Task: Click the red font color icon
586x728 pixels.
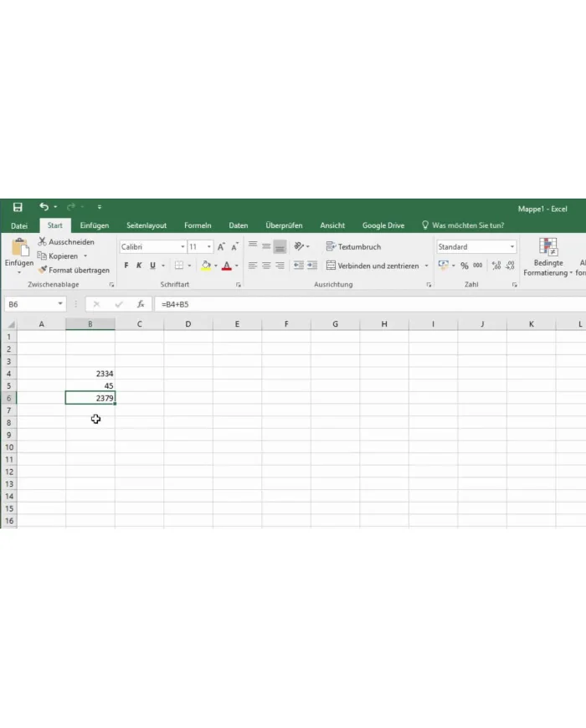Action: 226,266
